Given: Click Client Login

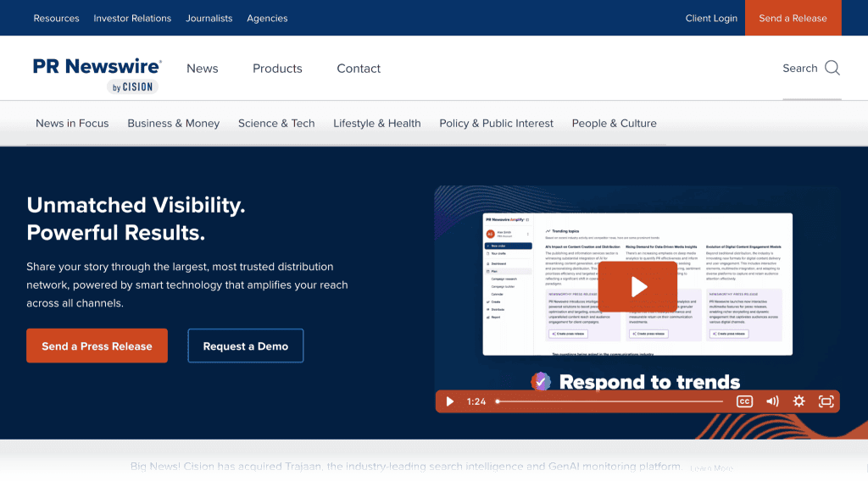Looking at the screenshot, I should click(x=711, y=19).
